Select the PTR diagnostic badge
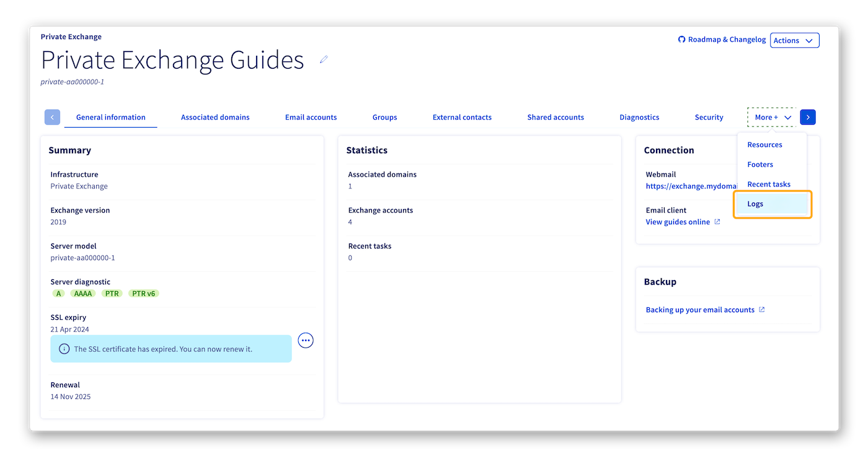Viewport: 868px width, 461px height. coord(112,293)
